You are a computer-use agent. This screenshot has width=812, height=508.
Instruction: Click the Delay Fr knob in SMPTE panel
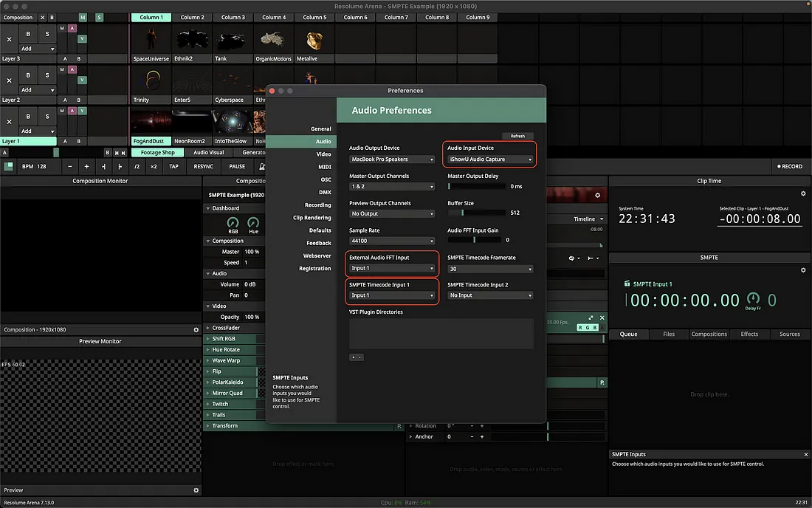click(753, 298)
